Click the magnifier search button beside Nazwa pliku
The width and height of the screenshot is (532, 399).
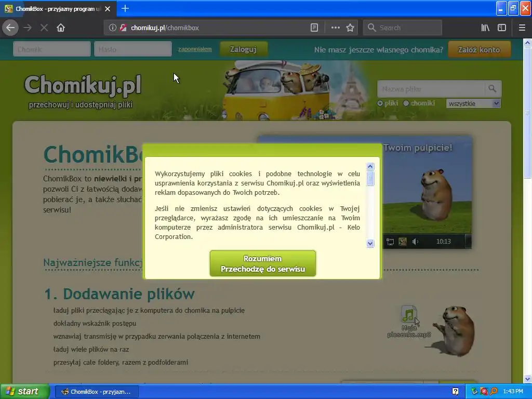(x=493, y=89)
